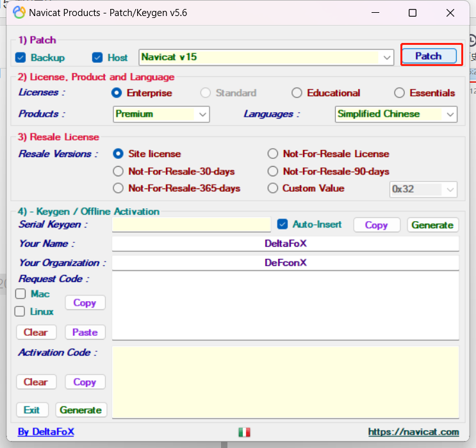
Task: Tick the Linux checkbox
Action: coord(21,311)
